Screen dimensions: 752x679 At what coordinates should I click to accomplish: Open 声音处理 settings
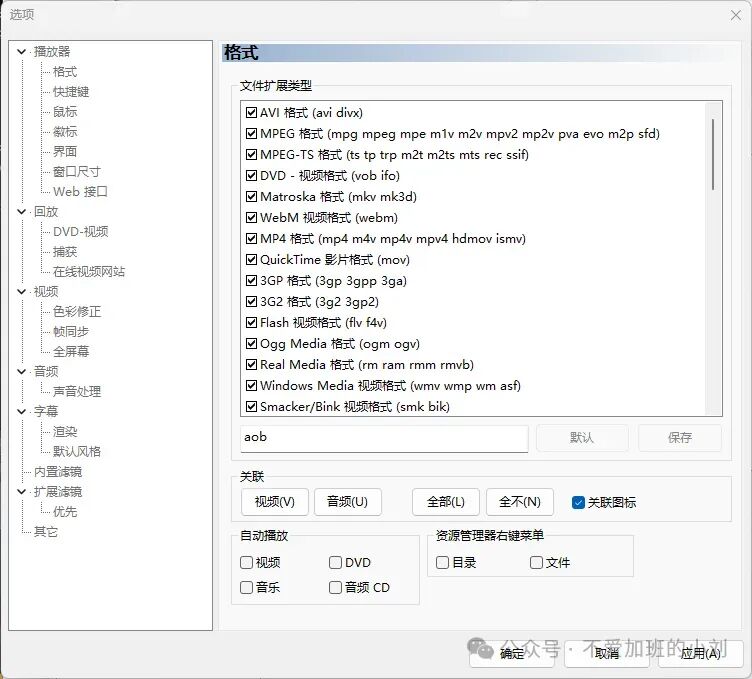click(77, 391)
